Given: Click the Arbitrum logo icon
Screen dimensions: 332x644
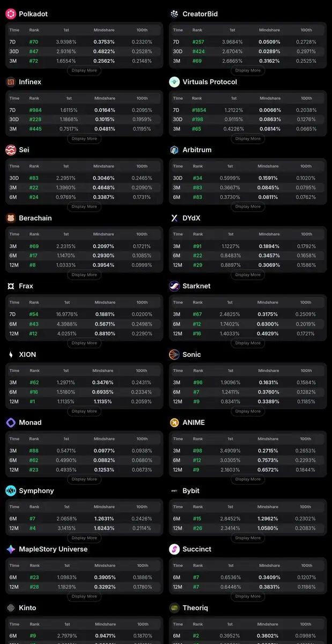Looking at the screenshot, I should pyautogui.click(x=174, y=150).
